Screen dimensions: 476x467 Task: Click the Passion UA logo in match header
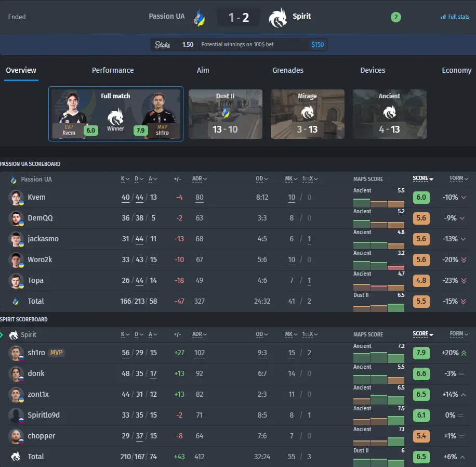click(199, 17)
